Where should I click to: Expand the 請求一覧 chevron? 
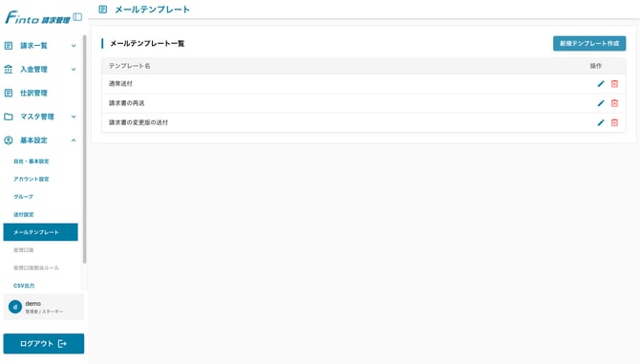click(74, 46)
